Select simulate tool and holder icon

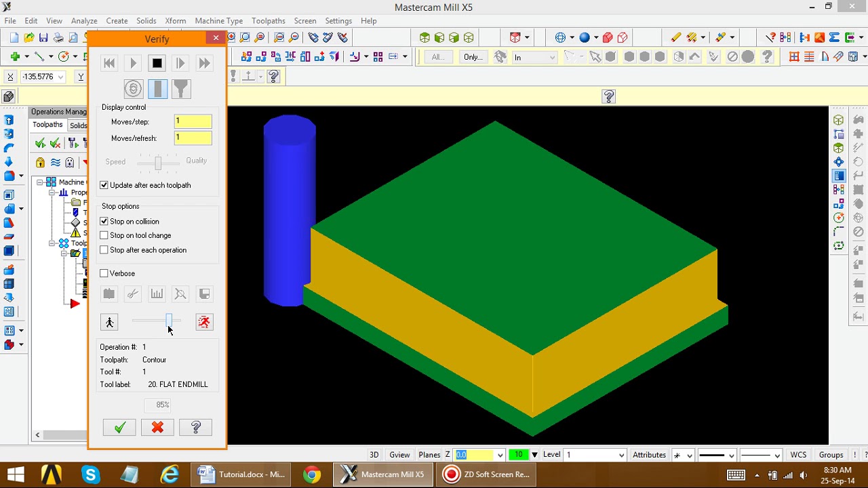coord(181,89)
